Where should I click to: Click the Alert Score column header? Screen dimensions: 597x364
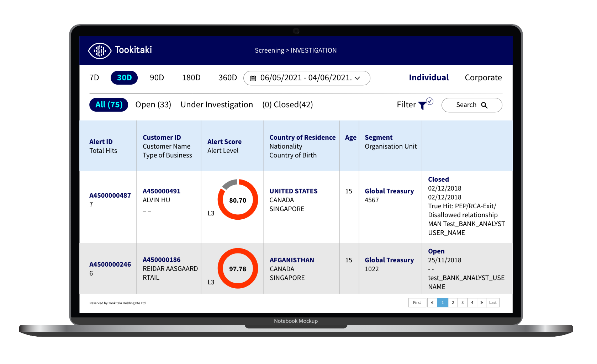(x=224, y=142)
